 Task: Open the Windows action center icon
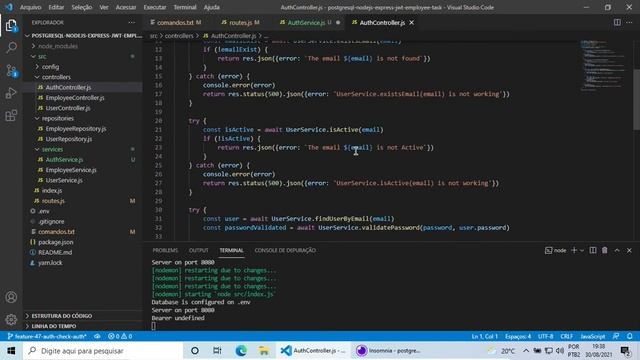coord(625,351)
